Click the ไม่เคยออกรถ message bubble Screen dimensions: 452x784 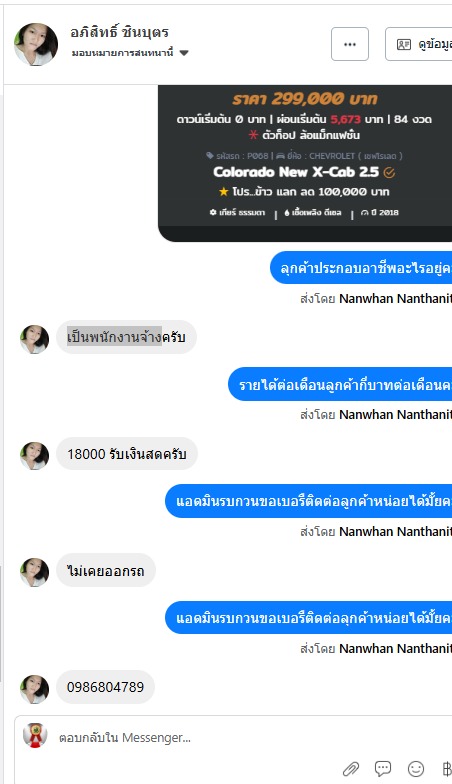tap(106, 570)
